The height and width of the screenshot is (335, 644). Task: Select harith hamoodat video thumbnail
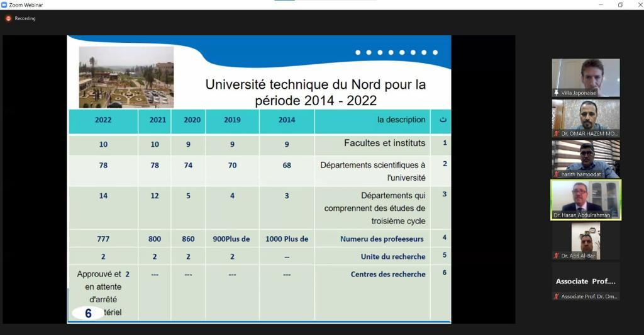coord(586,159)
